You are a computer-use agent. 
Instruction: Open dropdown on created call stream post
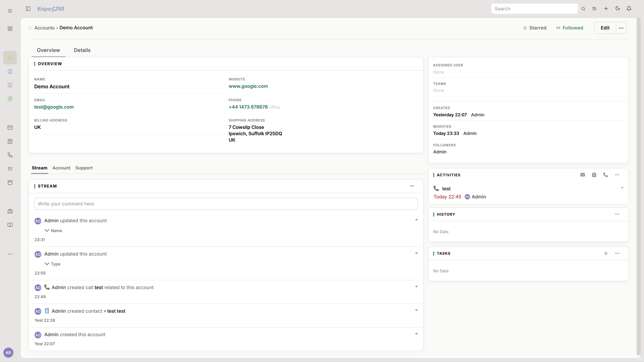point(416,287)
